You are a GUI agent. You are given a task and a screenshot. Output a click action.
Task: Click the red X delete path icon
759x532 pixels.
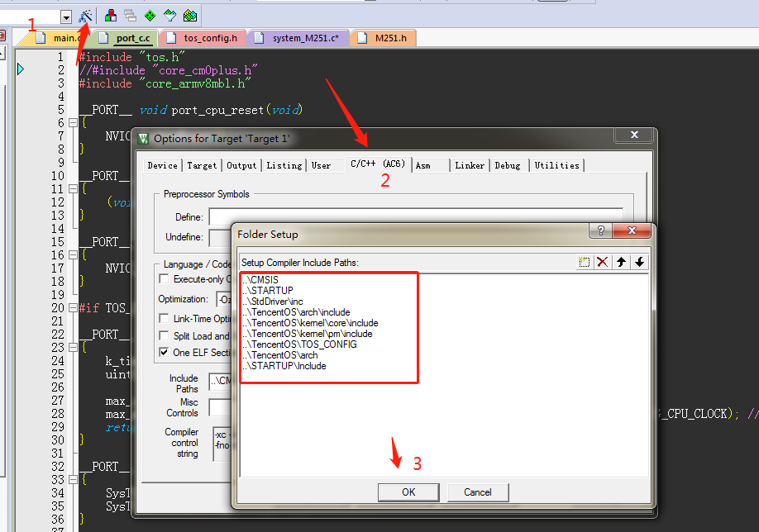603,262
